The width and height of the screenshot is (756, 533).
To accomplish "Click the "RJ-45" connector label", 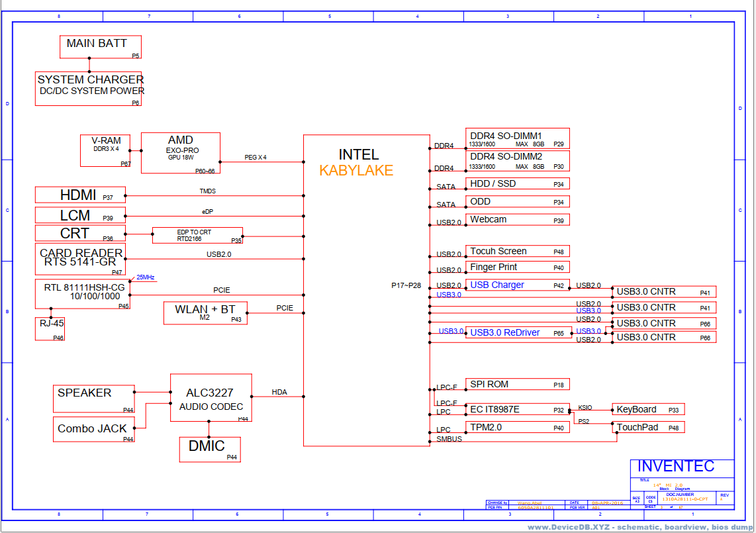I will [x=52, y=323].
